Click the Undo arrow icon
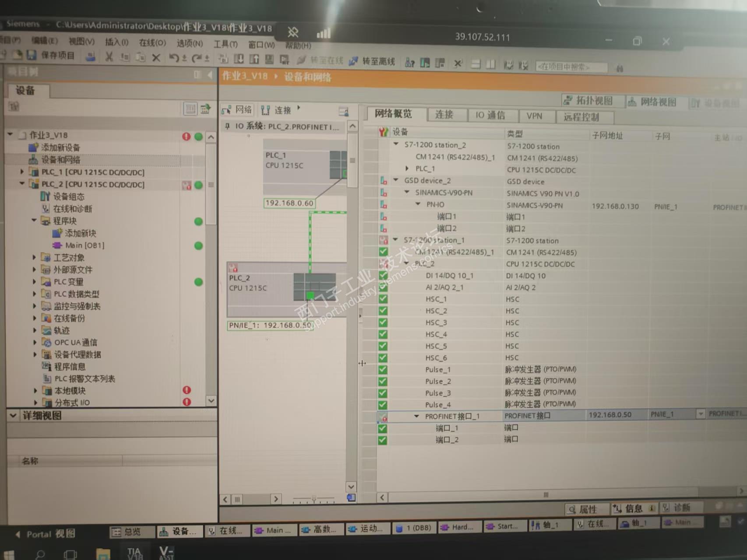This screenshot has height=560, width=747. (x=174, y=57)
